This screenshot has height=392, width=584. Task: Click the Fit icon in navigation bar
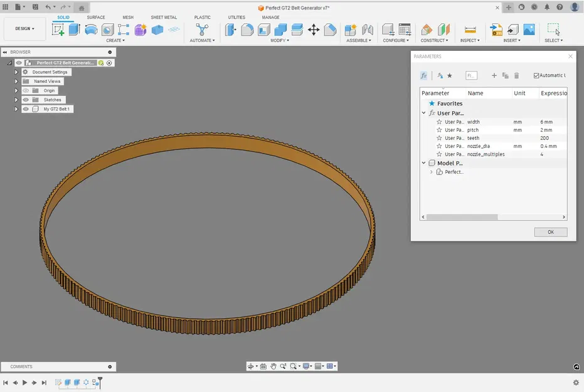[x=293, y=366]
